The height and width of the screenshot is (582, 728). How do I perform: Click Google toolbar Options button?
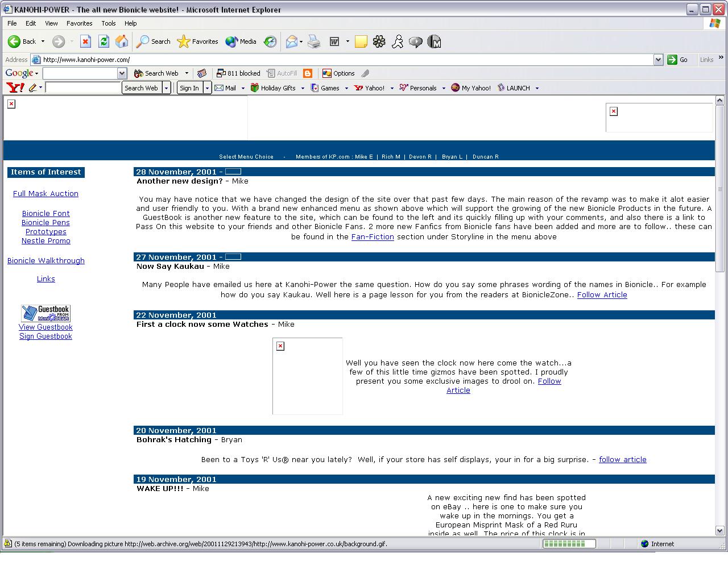338,73
